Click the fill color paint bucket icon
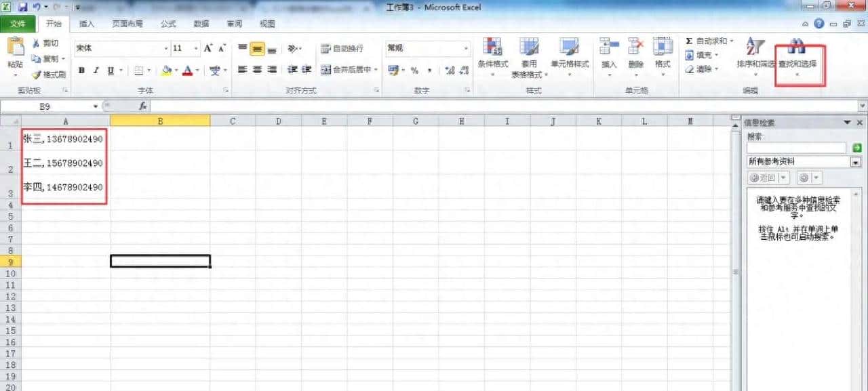Image resolution: width=868 pixels, height=391 pixels. point(167,70)
